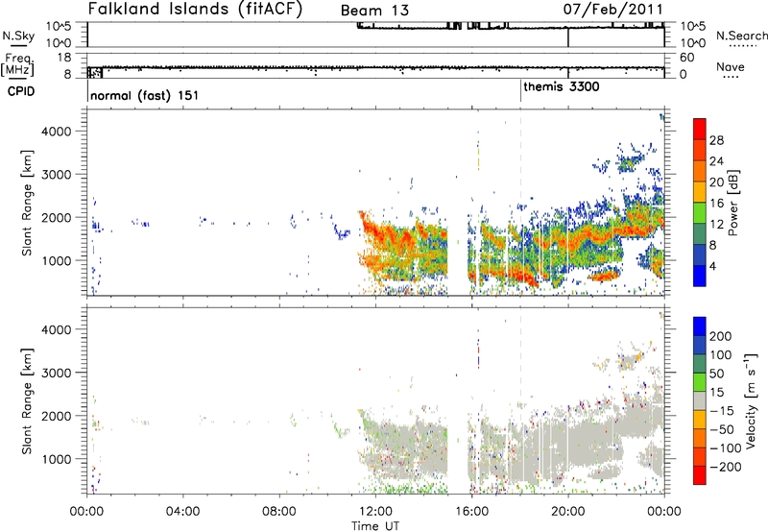Click the 'Beam 13' label
The image size is (768, 532).
[x=374, y=11]
